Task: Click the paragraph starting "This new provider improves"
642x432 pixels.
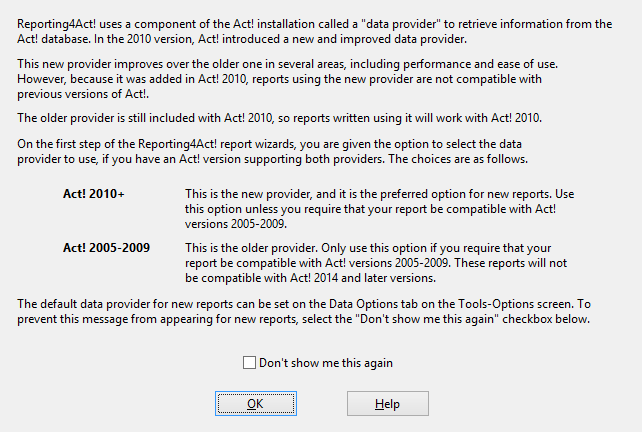Action: coord(287,79)
